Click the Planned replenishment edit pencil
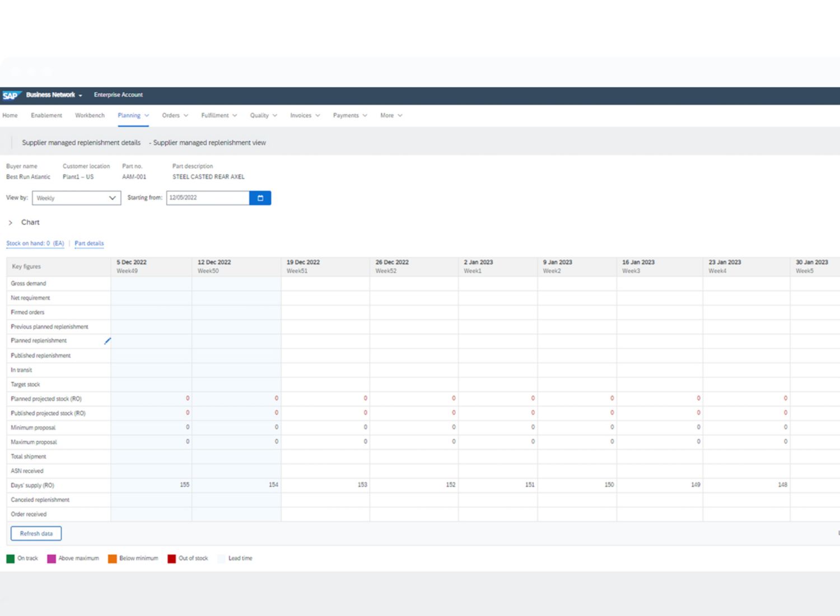This screenshot has width=840, height=616. [108, 340]
